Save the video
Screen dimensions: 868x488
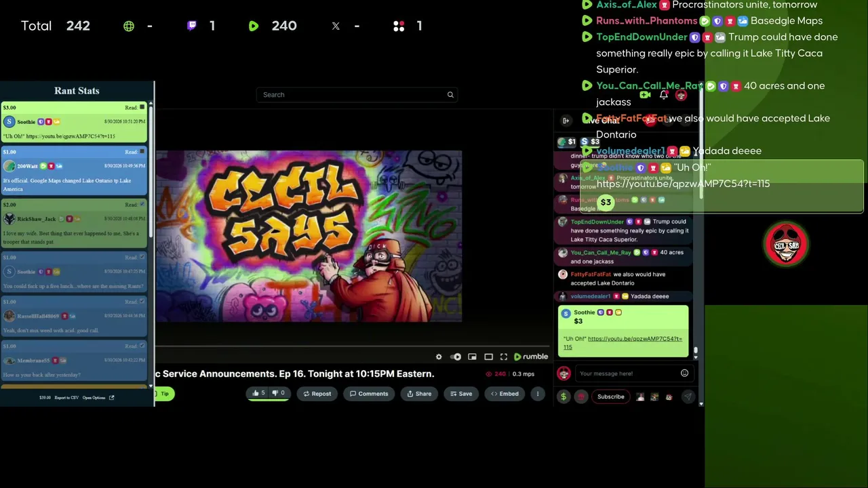(x=461, y=394)
